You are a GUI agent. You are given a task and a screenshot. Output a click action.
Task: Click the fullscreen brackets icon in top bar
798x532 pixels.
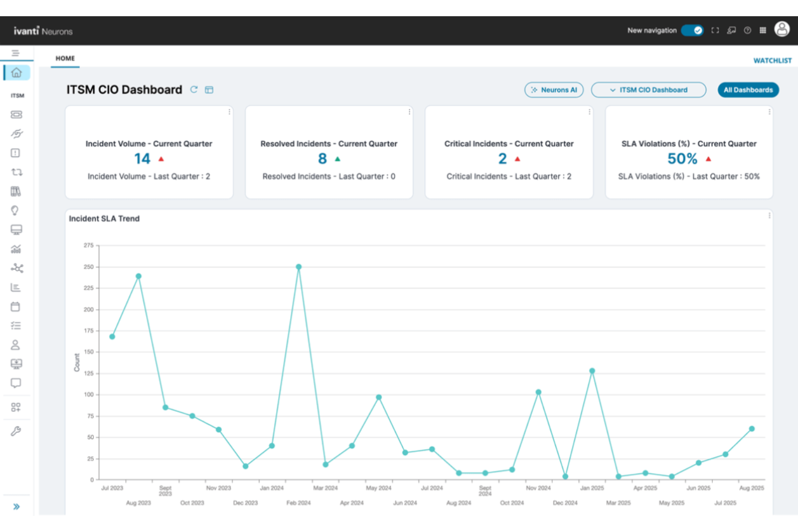(716, 31)
